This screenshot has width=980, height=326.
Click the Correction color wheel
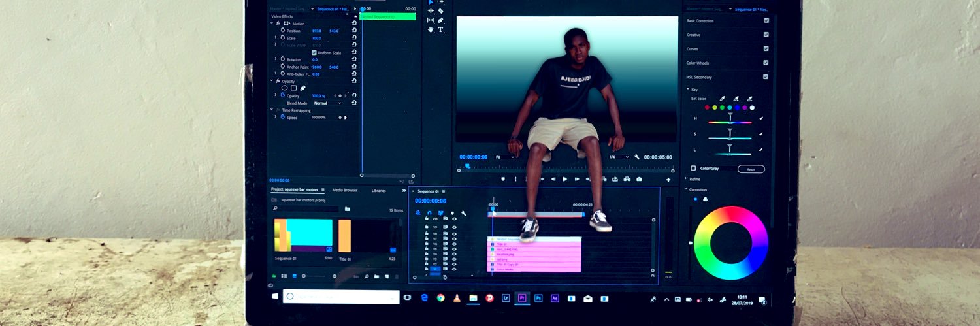click(x=730, y=243)
